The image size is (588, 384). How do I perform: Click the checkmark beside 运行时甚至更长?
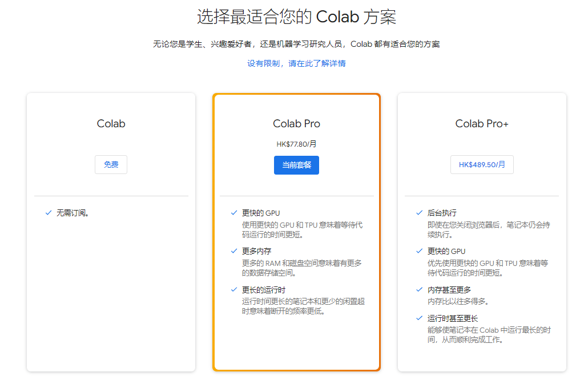pyautogui.click(x=419, y=318)
